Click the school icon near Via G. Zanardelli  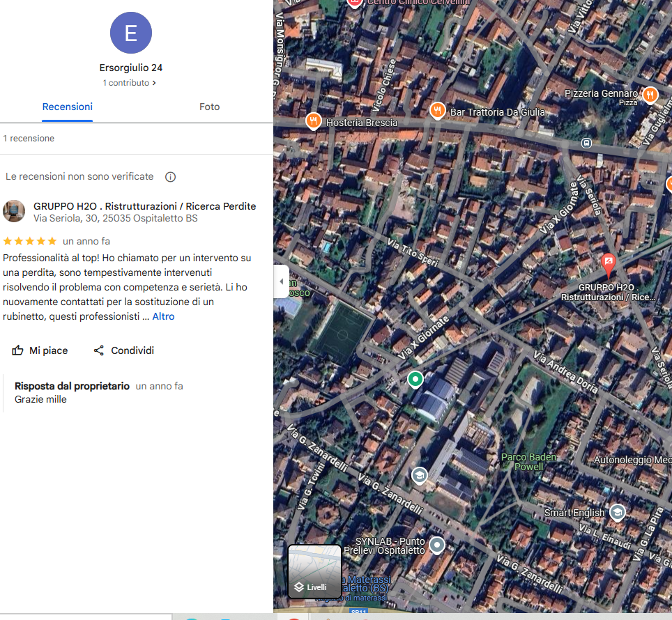[419, 475]
